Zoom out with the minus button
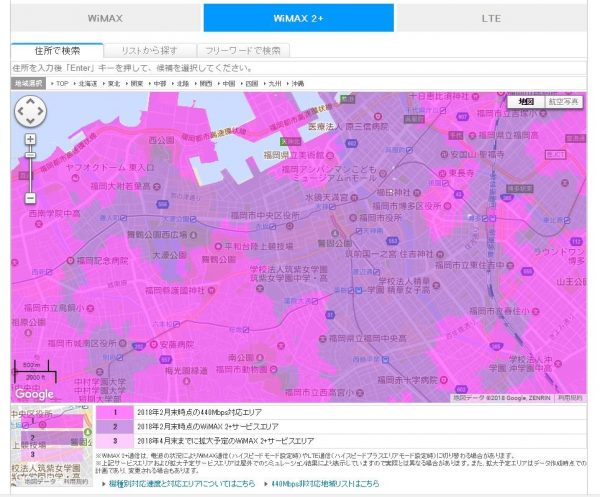 [30, 198]
